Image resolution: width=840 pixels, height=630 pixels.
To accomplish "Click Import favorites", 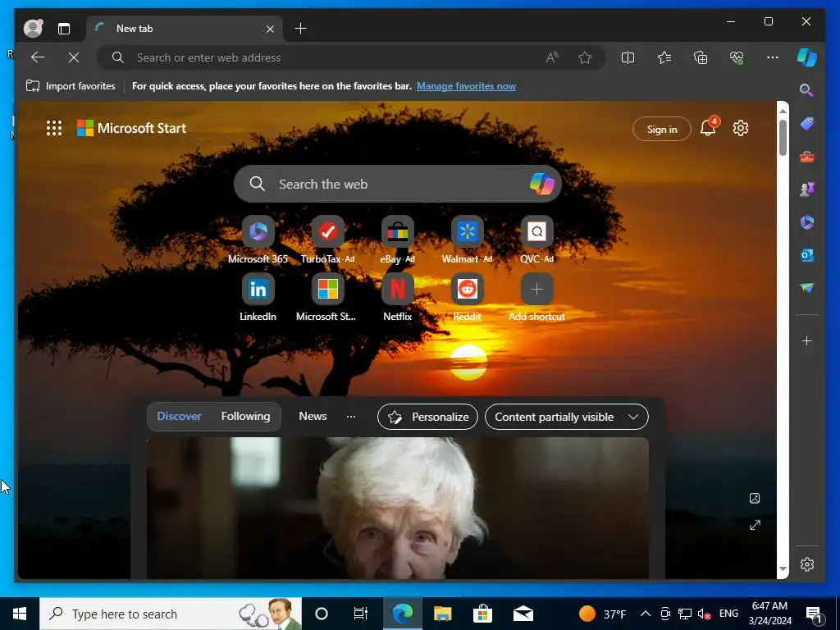I will (x=71, y=86).
